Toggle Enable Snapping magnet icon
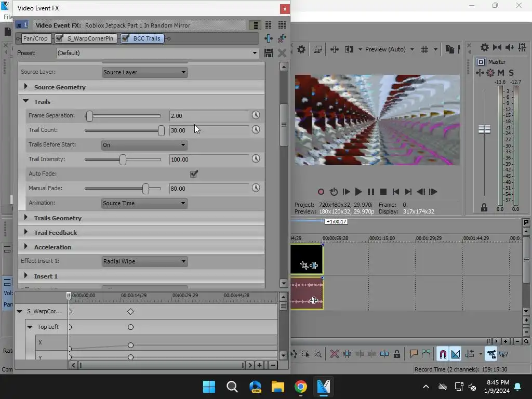Viewport: 532px width, 399px height. point(443,354)
